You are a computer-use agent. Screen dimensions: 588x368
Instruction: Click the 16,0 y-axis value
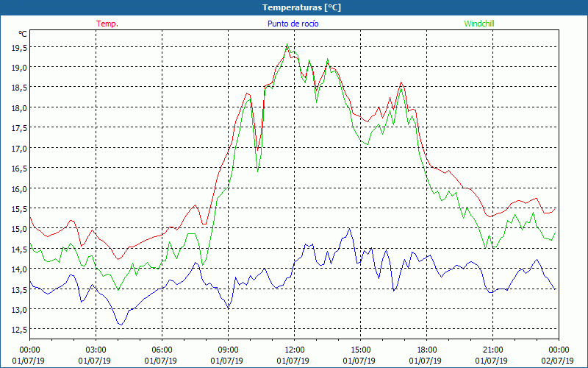pos(20,189)
